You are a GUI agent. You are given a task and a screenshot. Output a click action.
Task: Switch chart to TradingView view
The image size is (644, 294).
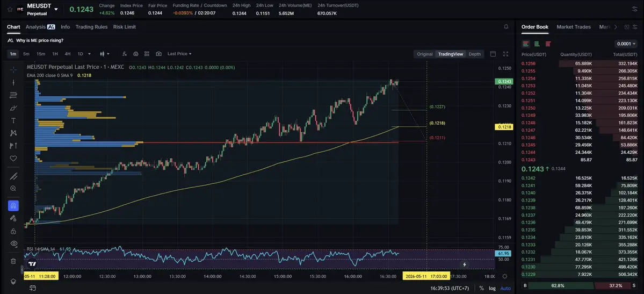coord(451,54)
